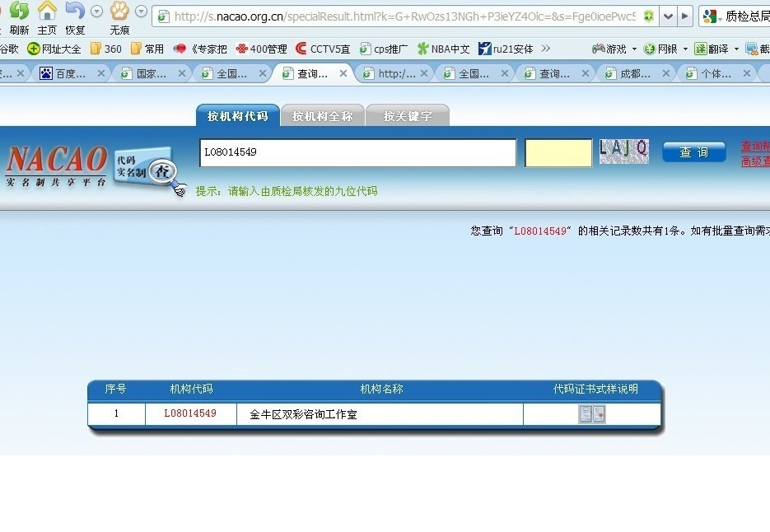View the certificate sample icon in result row
Screen dimensions: 770x532
pyautogui.click(x=592, y=414)
